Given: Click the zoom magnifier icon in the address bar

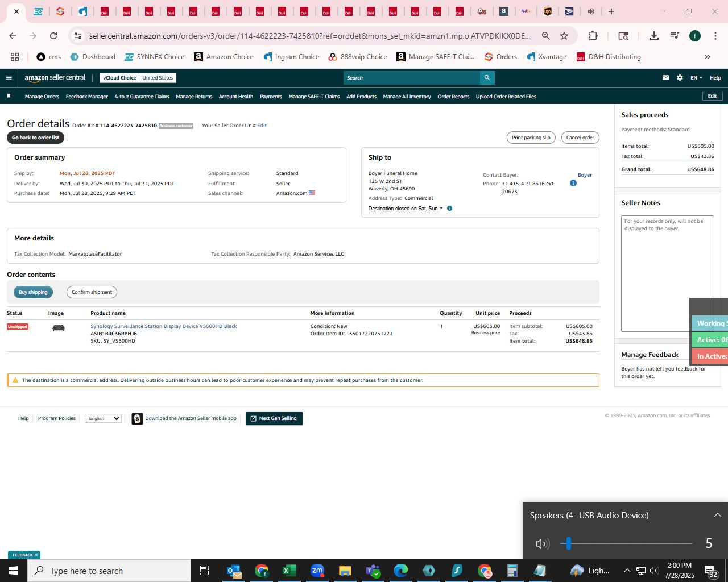Looking at the screenshot, I should click(546, 36).
